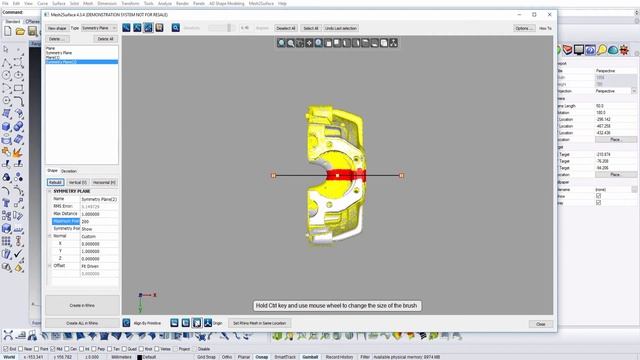640x360 pixels.
Task: Open the Symmetry Points Show value dropdown
Action: click(99, 229)
